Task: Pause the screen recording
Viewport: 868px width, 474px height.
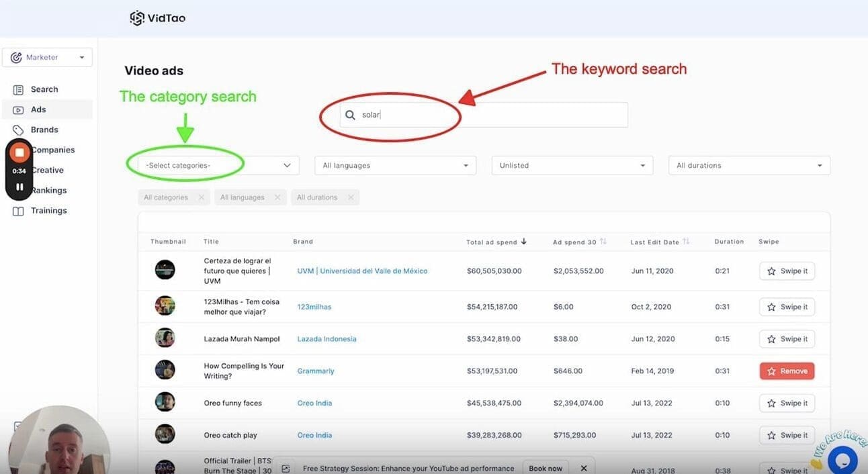Action: (19, 187)
